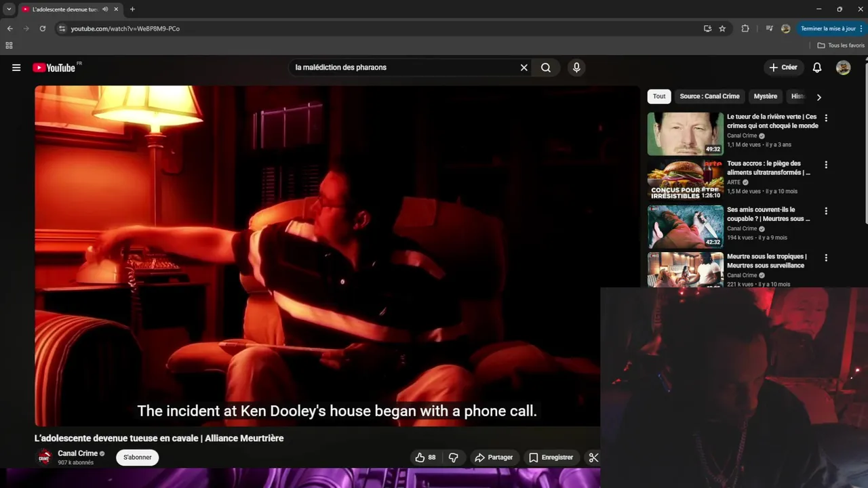The image size is (868, 488).
Task: Open the apps grid in bookmarks bar
Action: (9, 45)
